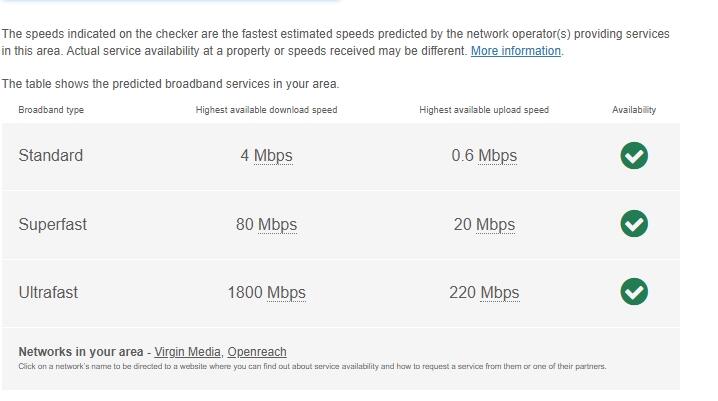Select the Superfast broadband type row label
The image size is (718, 401).
[53, 225]
